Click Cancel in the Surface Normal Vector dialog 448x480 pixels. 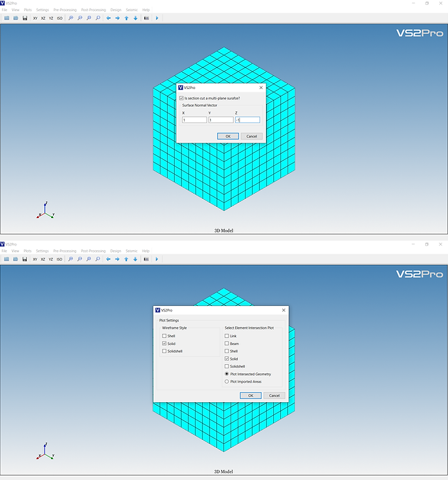click(252, 136)
